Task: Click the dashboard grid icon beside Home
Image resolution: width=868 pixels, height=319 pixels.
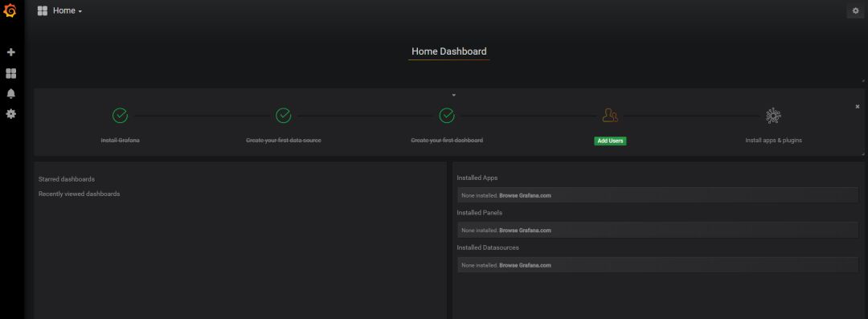Action: click(42, 10)
